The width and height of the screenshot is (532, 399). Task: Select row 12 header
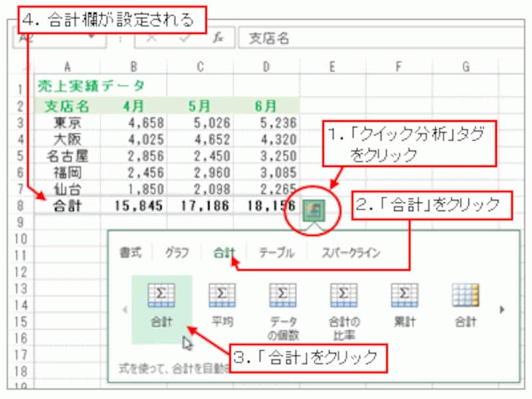(21, 272)
